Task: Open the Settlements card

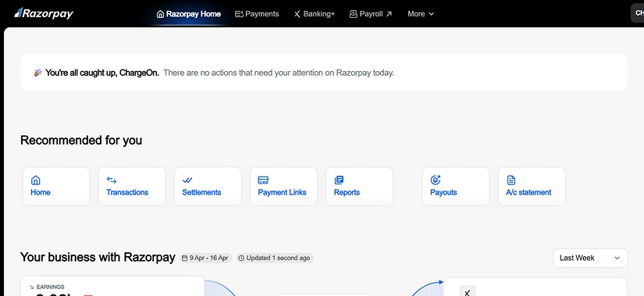Action: (208, 186)
